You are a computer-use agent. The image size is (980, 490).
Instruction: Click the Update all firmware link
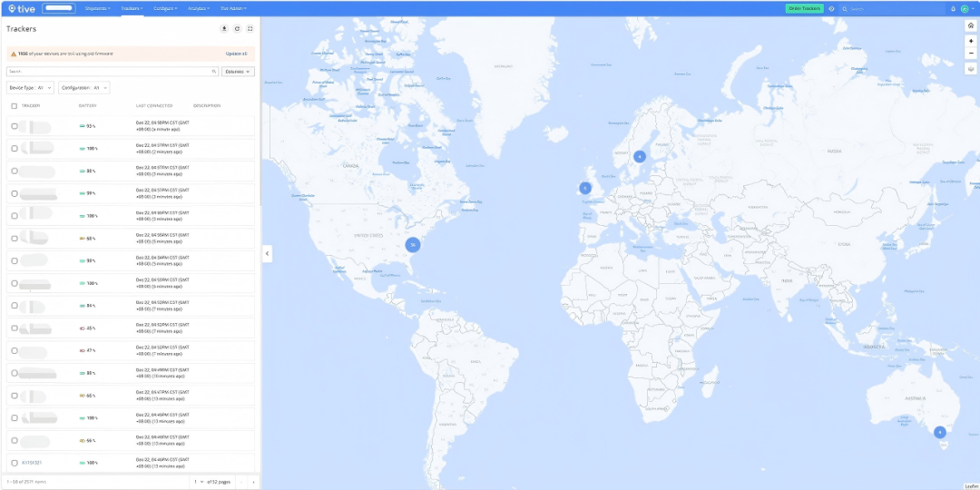(x=236, y=54)
